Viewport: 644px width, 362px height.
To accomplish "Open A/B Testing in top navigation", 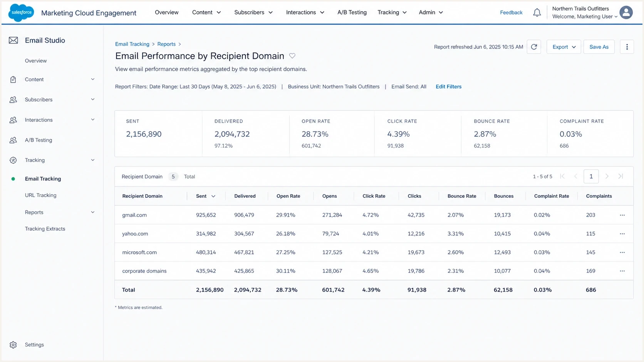I will click(352, 12).
